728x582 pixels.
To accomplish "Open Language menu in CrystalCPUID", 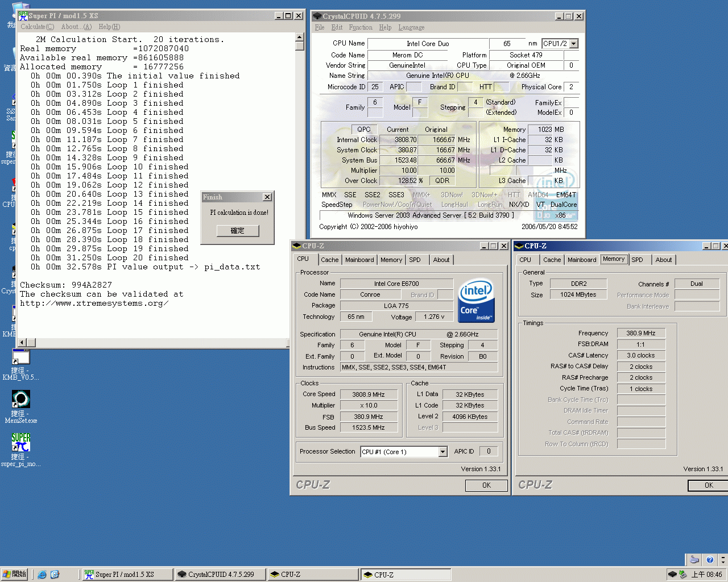I will pos(411,27).
